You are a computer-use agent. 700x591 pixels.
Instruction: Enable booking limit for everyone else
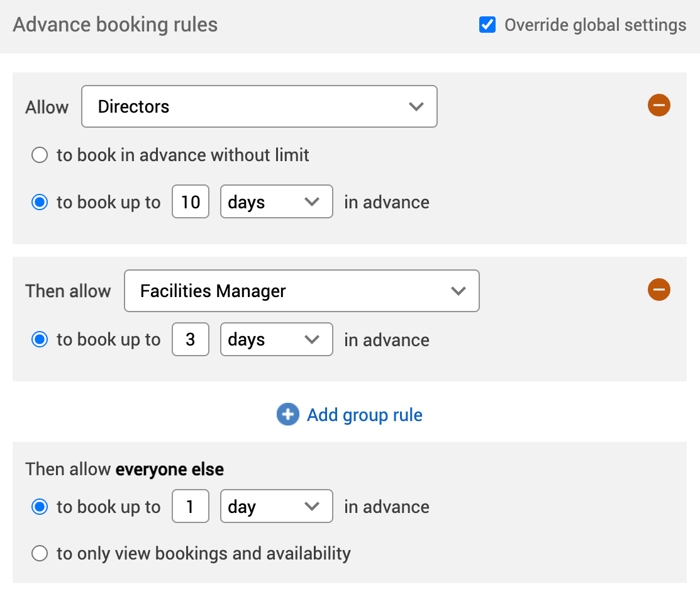click(39, 506)
